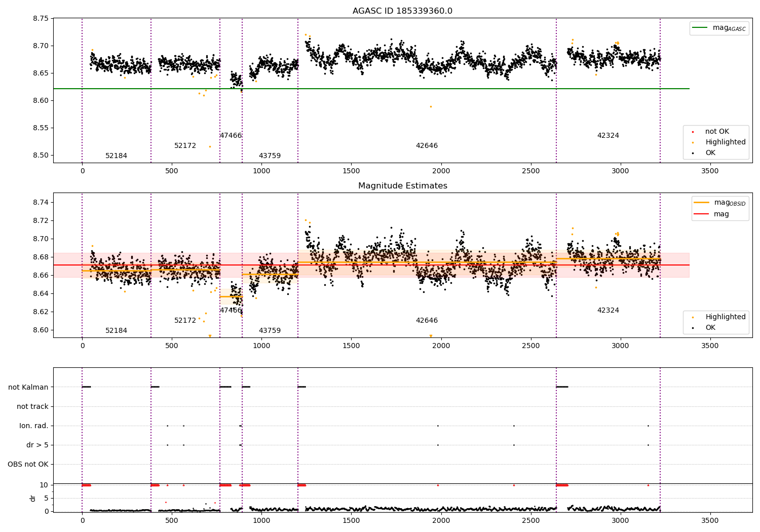Click the "Ion. rad." axis label
Image resolution: width=760 pixels, height=532 pixels.
tap(34, 426)
